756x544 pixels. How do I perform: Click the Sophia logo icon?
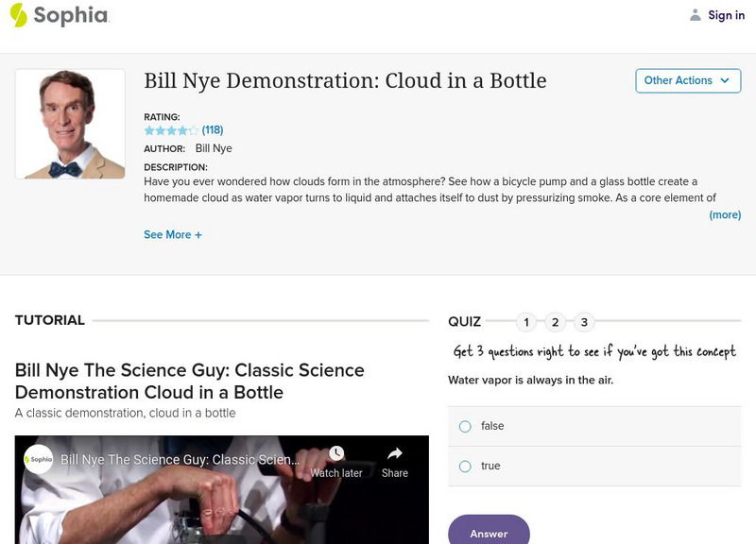(x=18, y=15)
